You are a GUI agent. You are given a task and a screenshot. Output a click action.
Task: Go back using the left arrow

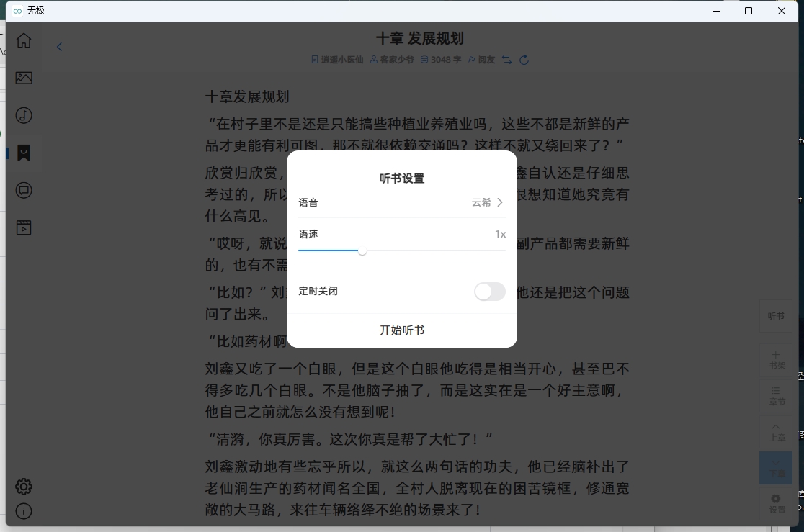click(x=60, y=47)
